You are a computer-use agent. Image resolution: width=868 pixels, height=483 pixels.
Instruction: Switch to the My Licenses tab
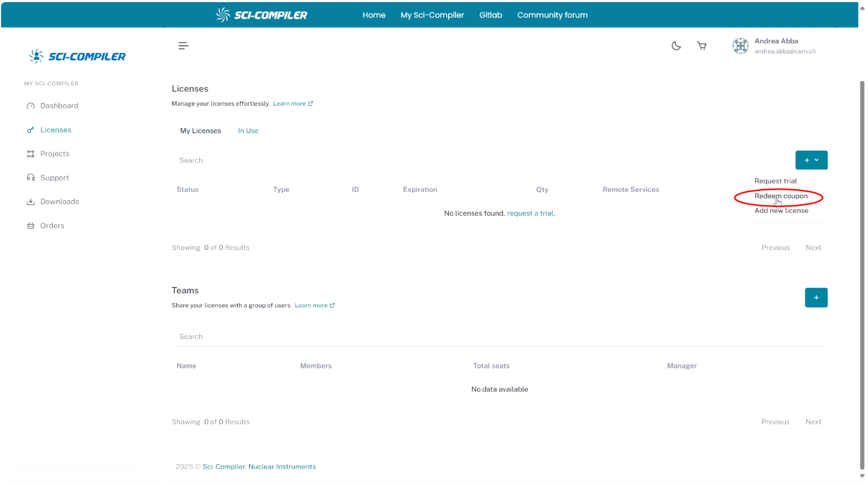pyautogui.click(x=200, y=131)
